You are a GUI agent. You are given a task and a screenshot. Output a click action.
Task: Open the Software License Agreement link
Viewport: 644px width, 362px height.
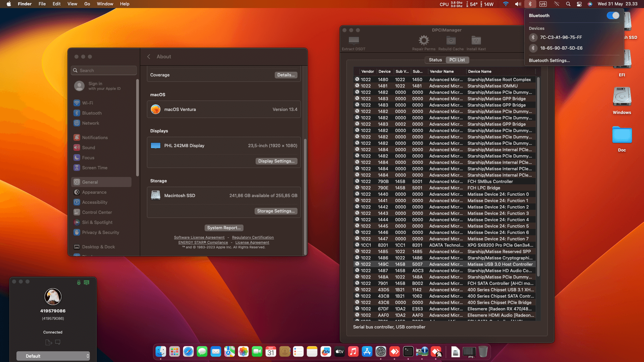coord(199,237)
